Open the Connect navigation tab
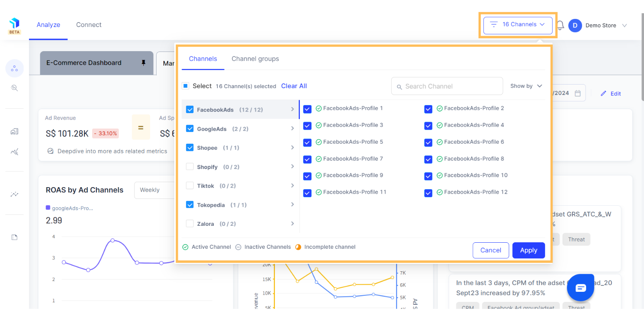 pyautogui.click(x=89, y=25)
